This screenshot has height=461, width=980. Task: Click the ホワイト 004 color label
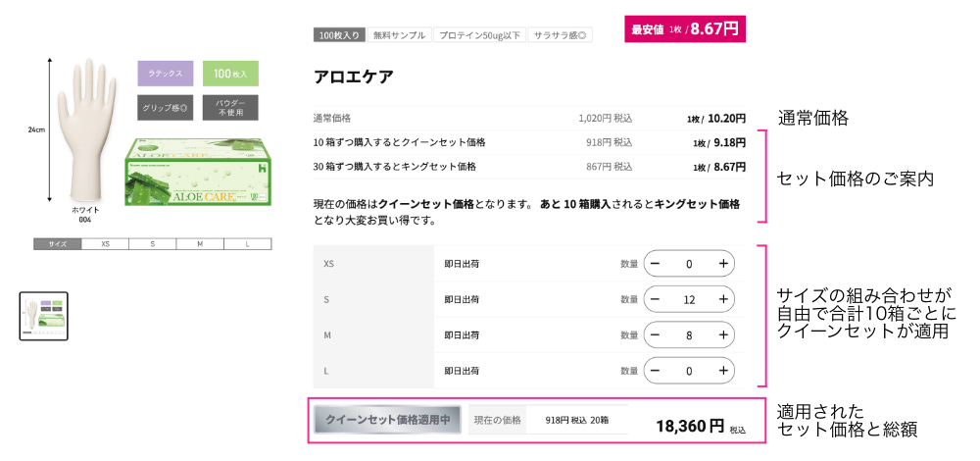(85, 215)
